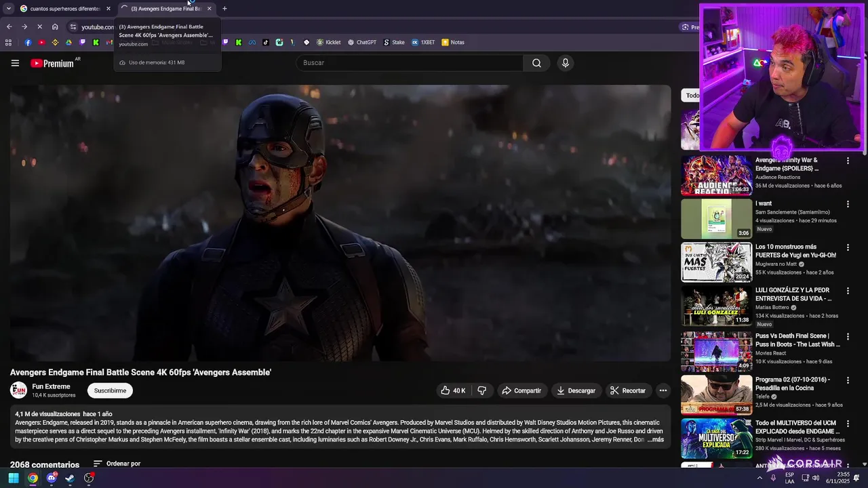Open the Stake bookmark
The height and width of the screenshot is (488, 868).
[394, 42]
